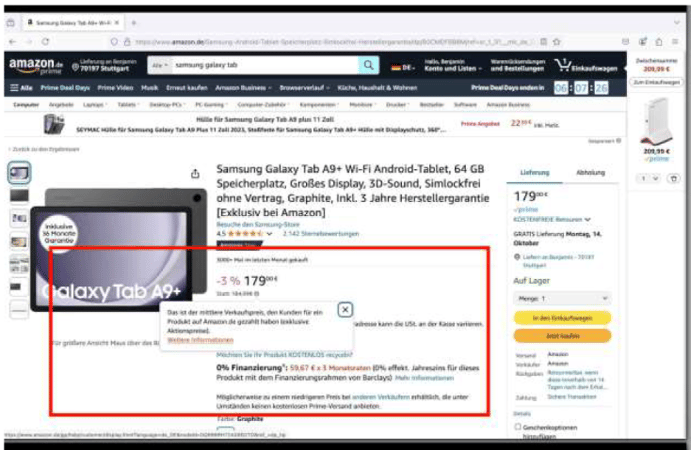Open Firefox hamburger menu
Viewport: 691px width, 450px height.
(675, 42)
